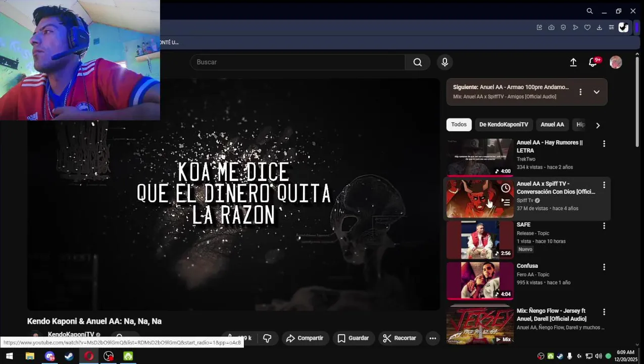The image size is (644, 364).
Task: Click the Compartir button
Action: (x=305, y=338)
